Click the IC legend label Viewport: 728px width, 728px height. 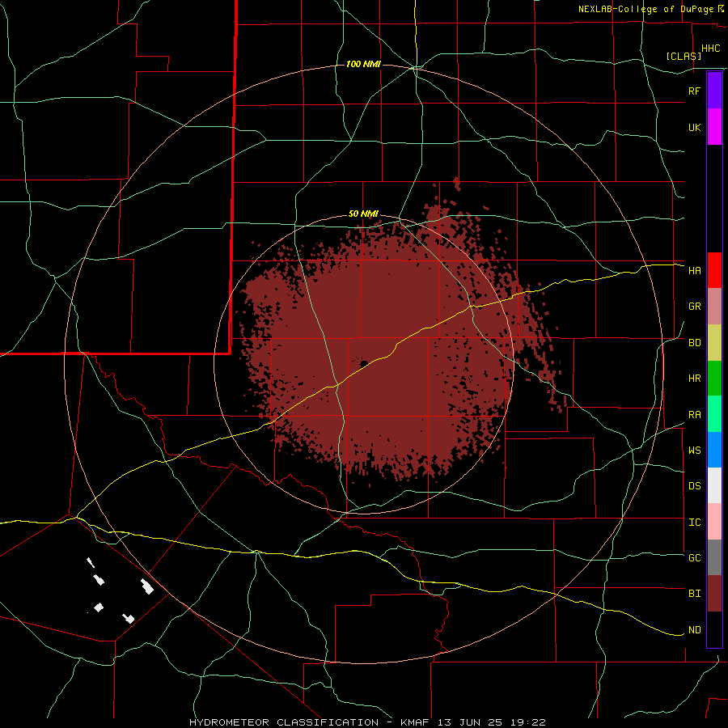coord(694,522)
